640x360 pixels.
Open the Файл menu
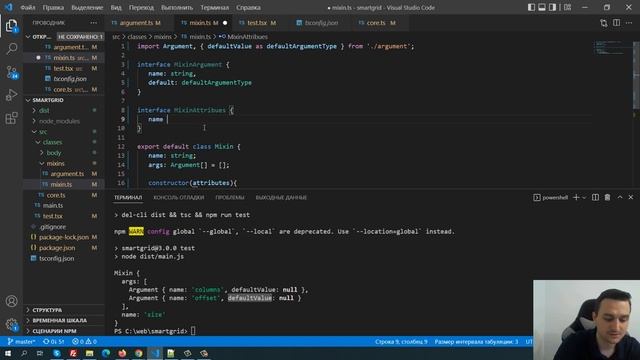coord(27,7)
